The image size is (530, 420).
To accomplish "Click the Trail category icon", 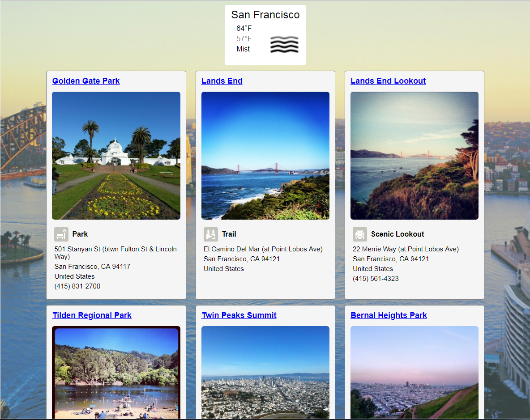I will [210, 234].
